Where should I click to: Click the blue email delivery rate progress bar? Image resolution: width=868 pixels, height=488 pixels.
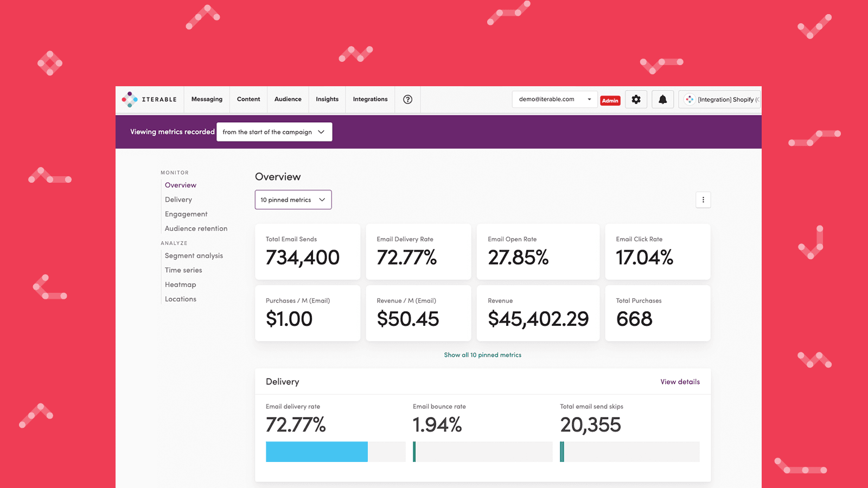coord(316,452)
